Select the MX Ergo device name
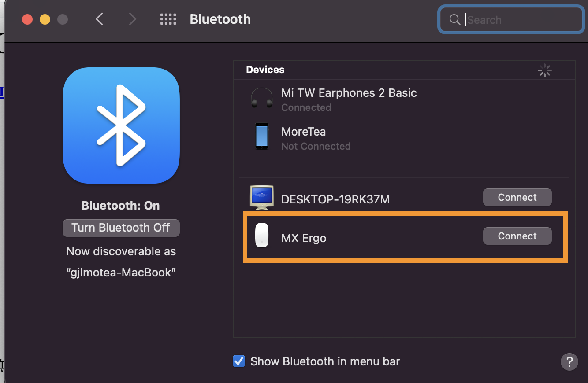 pyautogui.click(x=304, y=238)
